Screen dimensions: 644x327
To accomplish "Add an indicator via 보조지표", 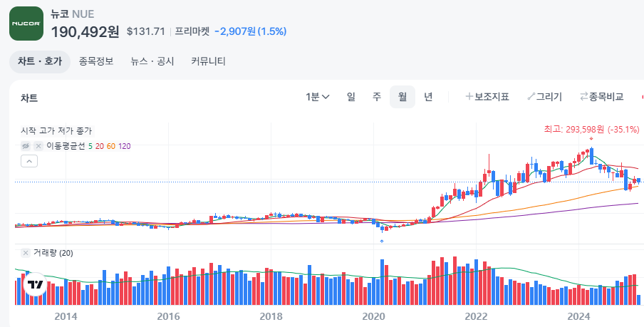I will pos(487,97).
